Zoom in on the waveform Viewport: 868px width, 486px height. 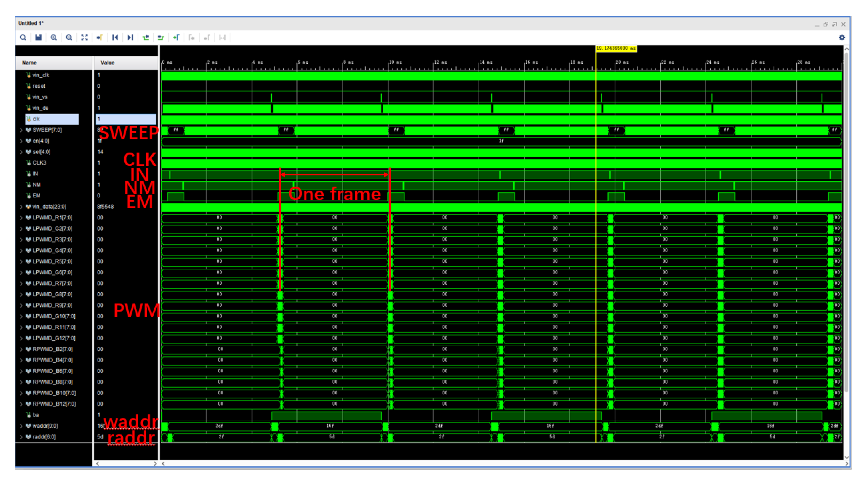[x=53, y=37]
